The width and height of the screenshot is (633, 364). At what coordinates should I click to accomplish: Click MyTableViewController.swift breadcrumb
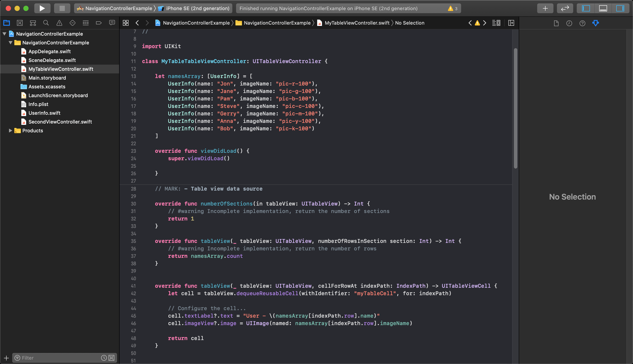[x=353, y=23]
